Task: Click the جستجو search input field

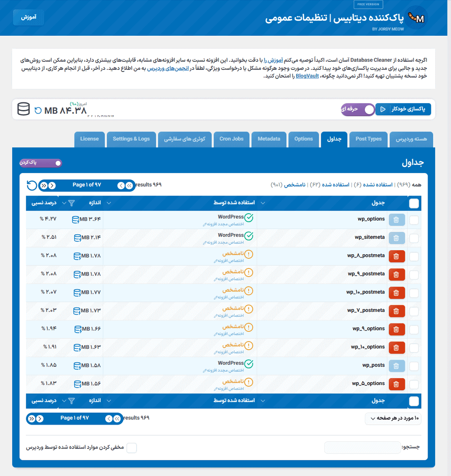Action: pyautogui.click(x=362, y=448)
